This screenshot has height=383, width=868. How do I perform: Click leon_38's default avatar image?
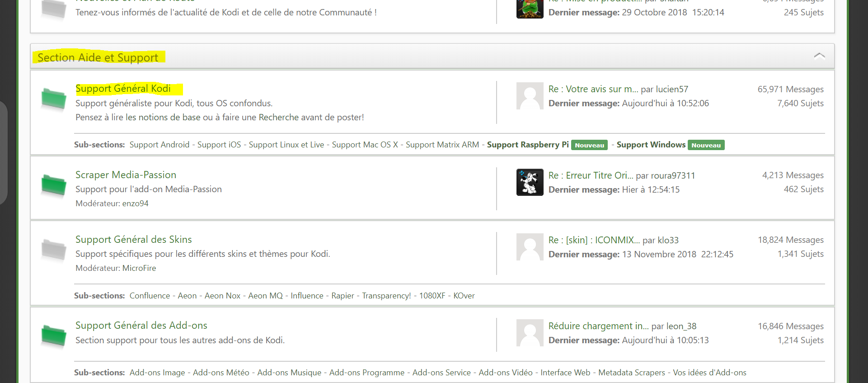[530, 333]
